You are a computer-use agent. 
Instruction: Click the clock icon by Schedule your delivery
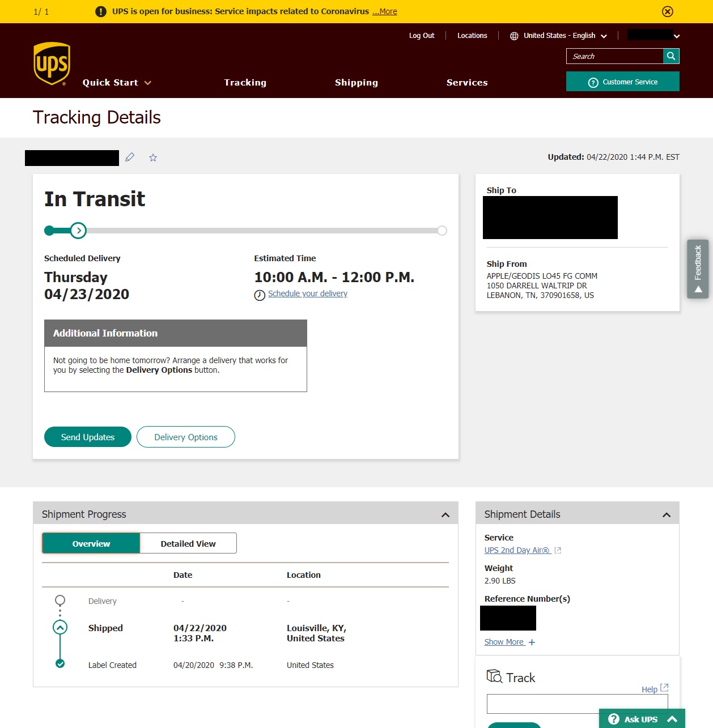click(x=260, y=295)
